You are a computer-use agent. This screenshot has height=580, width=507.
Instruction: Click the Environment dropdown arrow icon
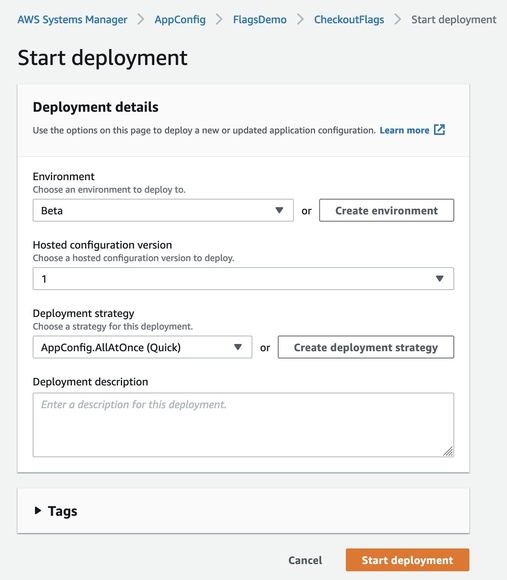pos(279,210)
